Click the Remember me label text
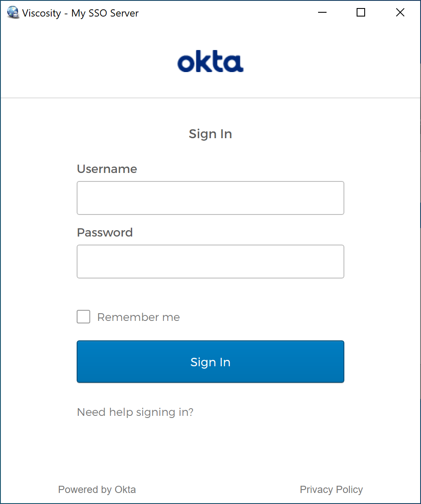This screenshot has height=504, width=421. 138,317
